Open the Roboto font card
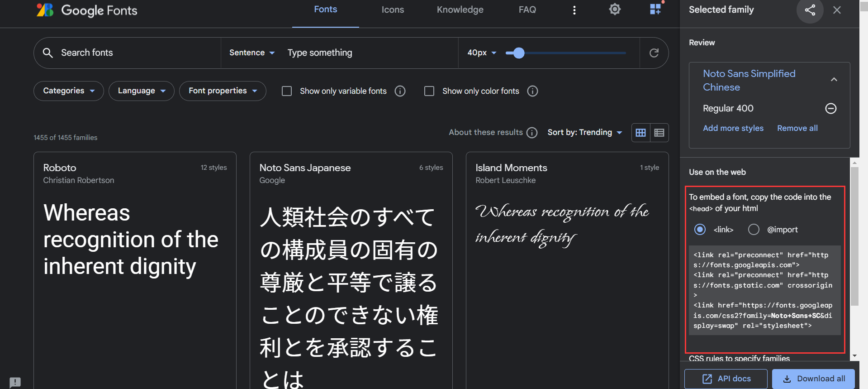This screenshot has height=389, width=868. (x=135, y=270)
